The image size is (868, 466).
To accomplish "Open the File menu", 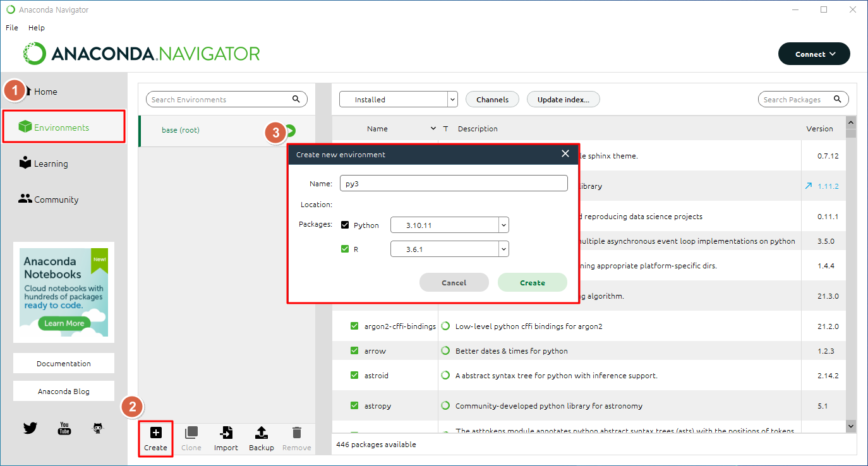I will pos(12,28).
